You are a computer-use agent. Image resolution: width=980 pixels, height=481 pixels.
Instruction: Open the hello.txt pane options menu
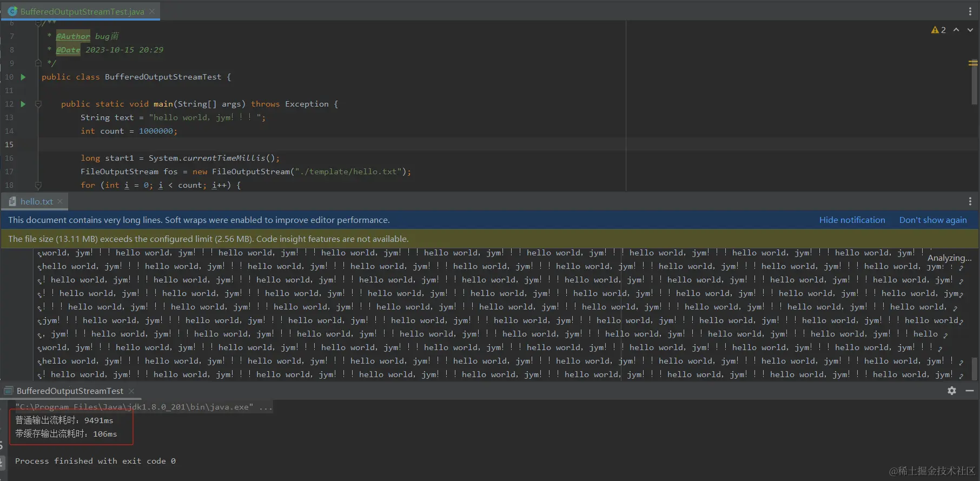pos(970,201)
